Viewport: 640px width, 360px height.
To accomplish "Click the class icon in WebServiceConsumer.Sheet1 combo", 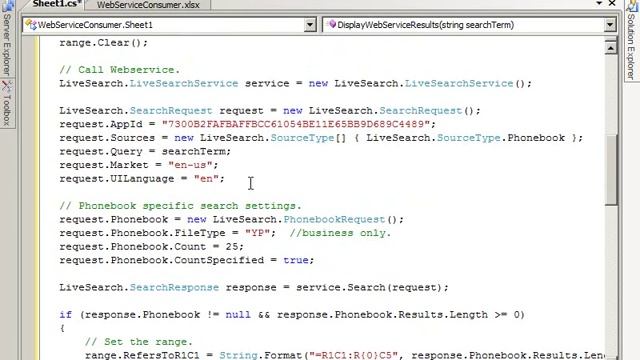I will click(31, 24).
